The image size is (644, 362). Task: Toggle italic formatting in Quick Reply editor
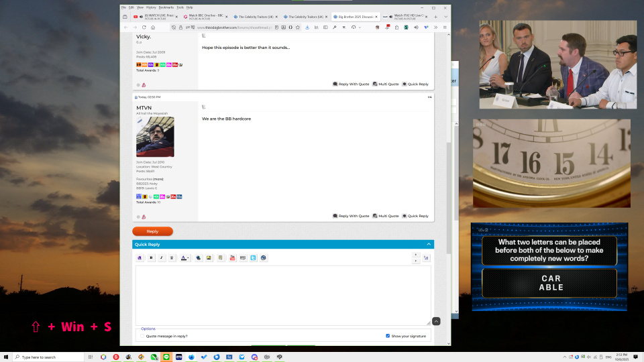click(x=162, y=257)
